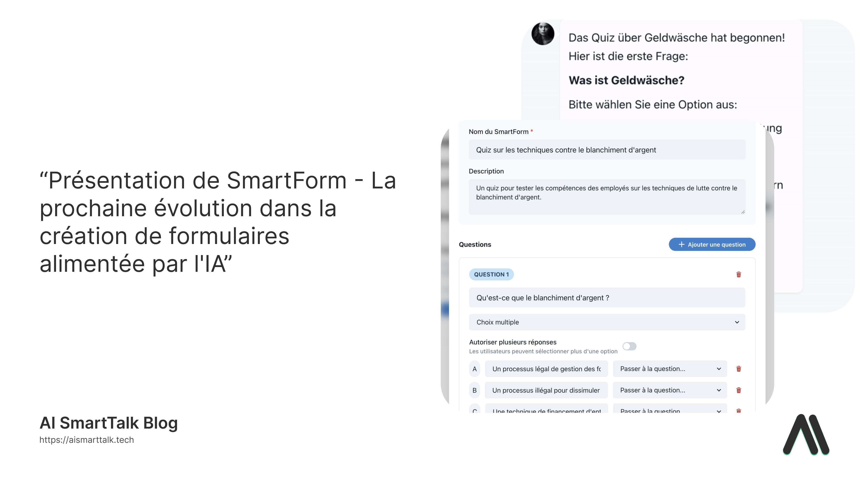This screenshot has width=868, height=488.
Task: Remove answer option C with its trash icon
Action: click(739, 411)
